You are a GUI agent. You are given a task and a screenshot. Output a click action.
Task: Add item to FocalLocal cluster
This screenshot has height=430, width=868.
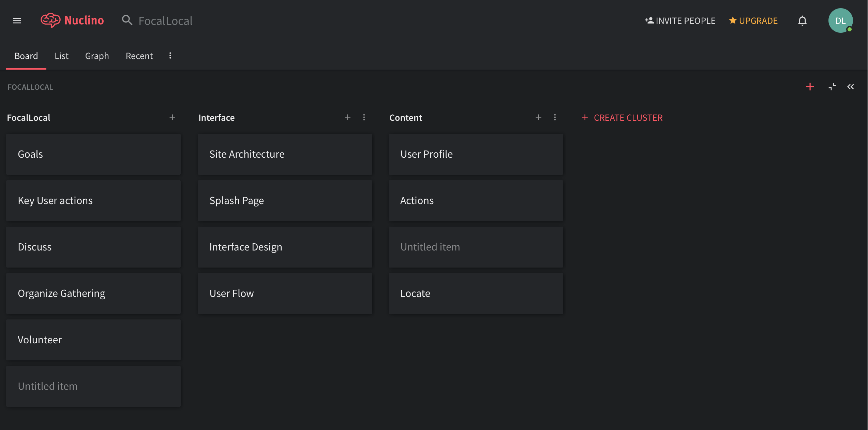click(173, 117)
